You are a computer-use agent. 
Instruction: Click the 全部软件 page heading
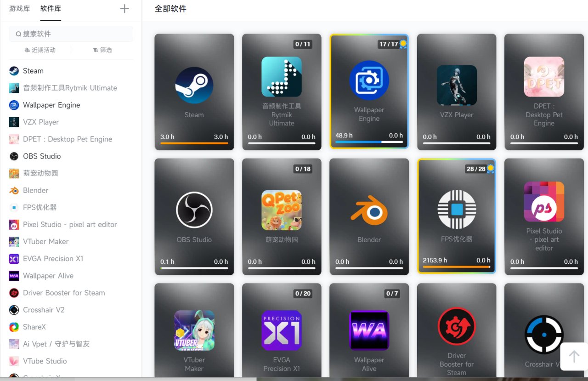(170, 9)
